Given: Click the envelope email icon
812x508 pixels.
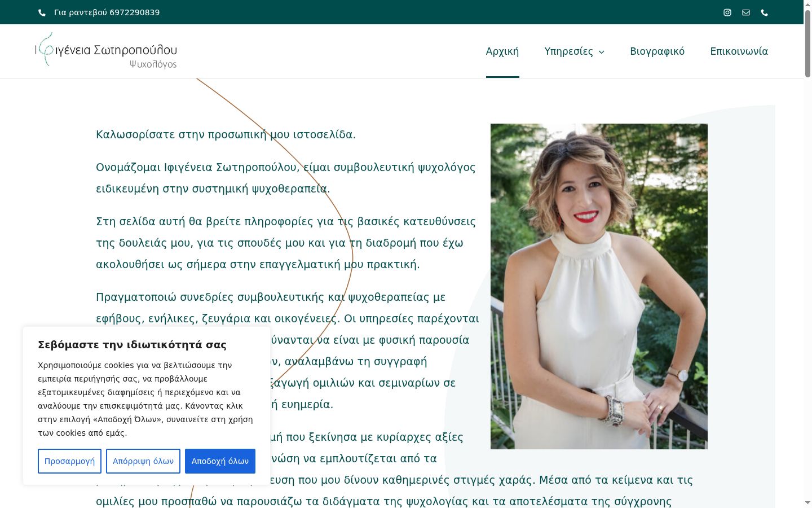Looking at the screenshot, I should coord(746,12).
